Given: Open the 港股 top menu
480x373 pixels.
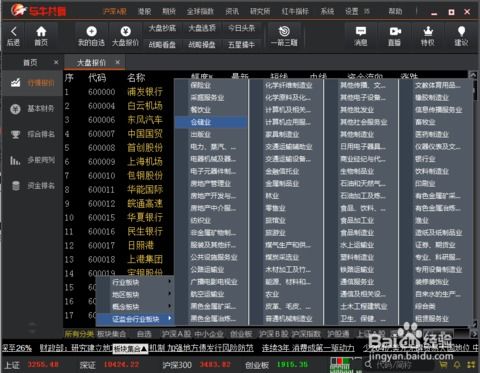Looking at the screenshot, I should 144,12.
